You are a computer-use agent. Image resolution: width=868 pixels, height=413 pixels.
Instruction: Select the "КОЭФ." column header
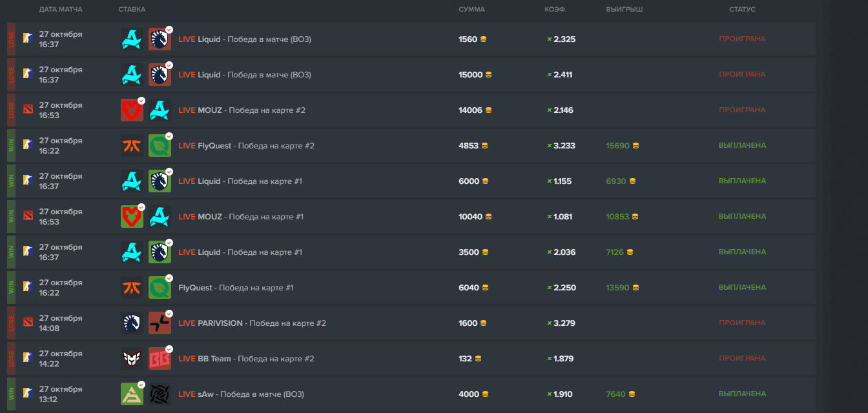point(555,10)
